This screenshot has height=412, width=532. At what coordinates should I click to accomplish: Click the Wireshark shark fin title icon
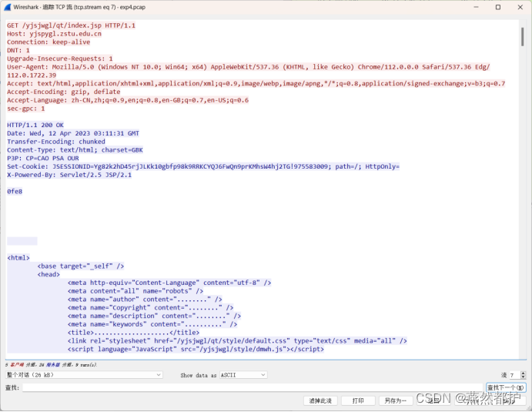tap(8, 7)
